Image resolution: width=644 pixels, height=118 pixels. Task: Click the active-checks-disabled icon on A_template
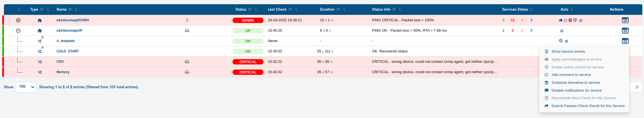point(561,41)
